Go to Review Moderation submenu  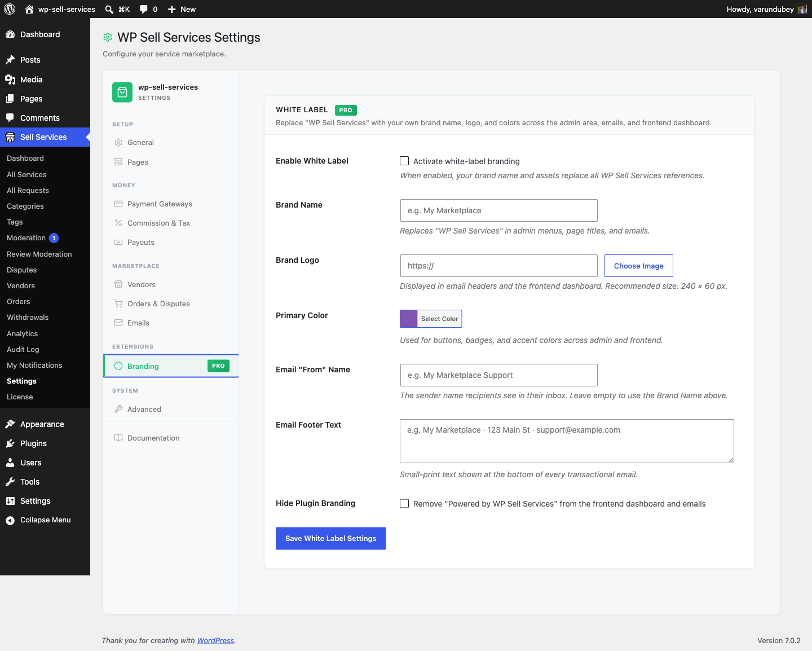coord(39,254)
